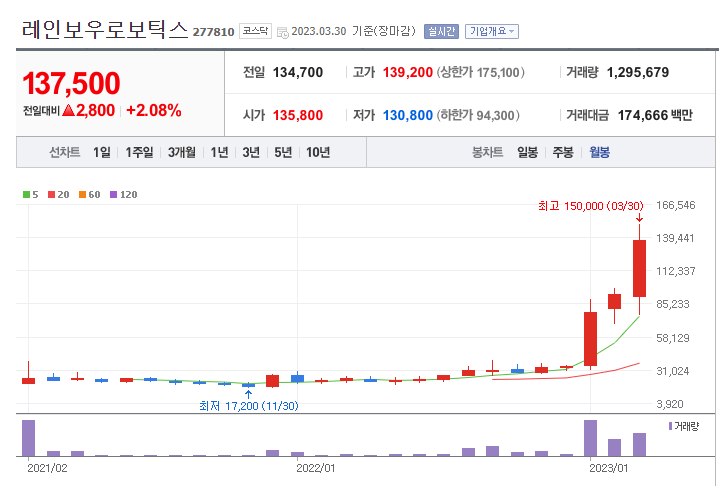The width and height of the screenshot is (719, 486).
Task: Switch to the 3년 line chart
Action: (251, 152)
